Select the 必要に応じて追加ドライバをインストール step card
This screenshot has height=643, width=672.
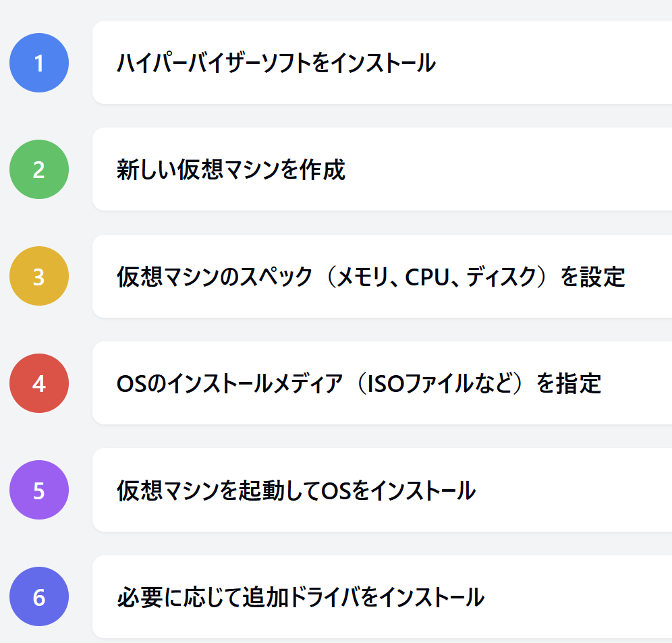coord(381,596)
